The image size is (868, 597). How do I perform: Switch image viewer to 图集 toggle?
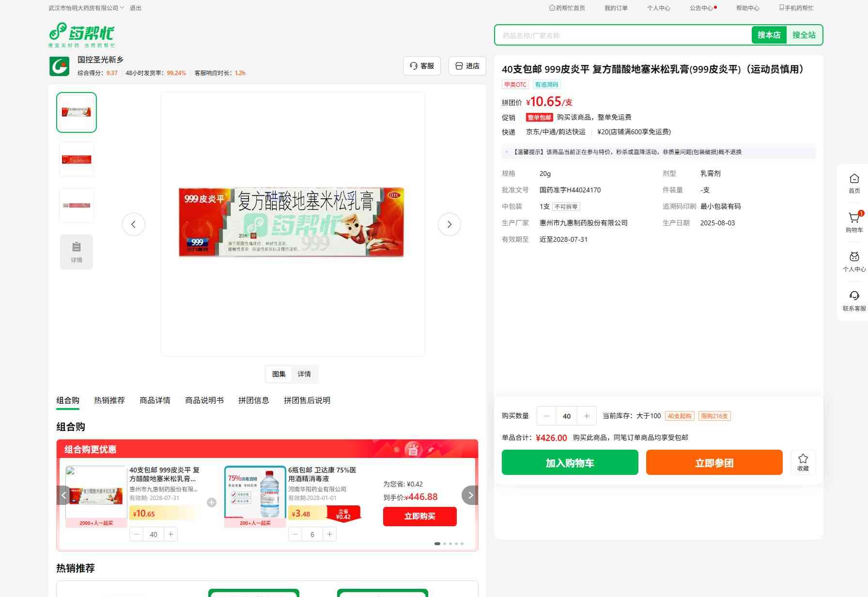(279, 374)
